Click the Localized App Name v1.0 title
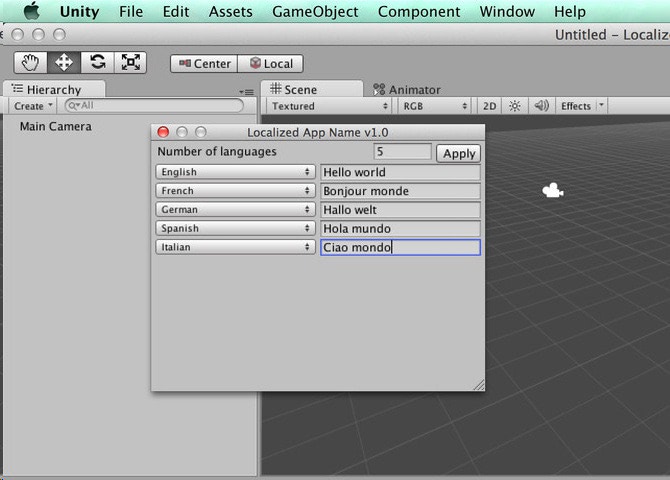Screen dimensions: 670x480 coord(317,133)
